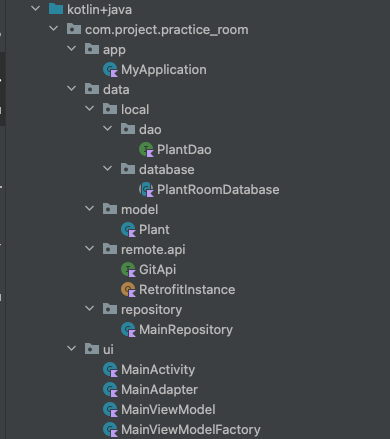Collapse the kotlin+java folder

pos(36,9)
